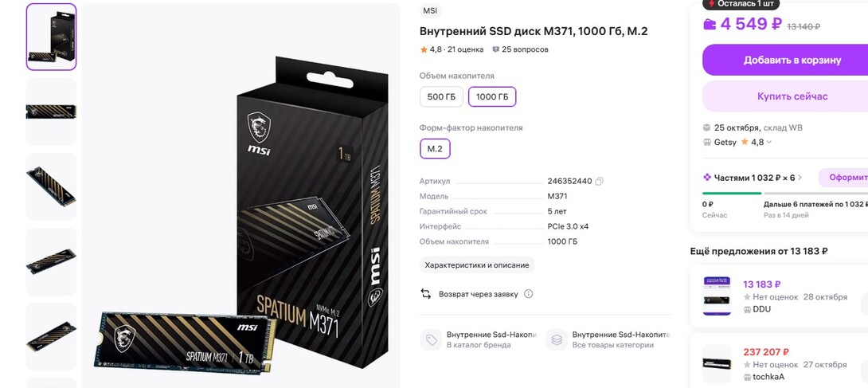868x388 pixels.
Task: Open brand catalog via tag icon
Action: click(431, 339)
